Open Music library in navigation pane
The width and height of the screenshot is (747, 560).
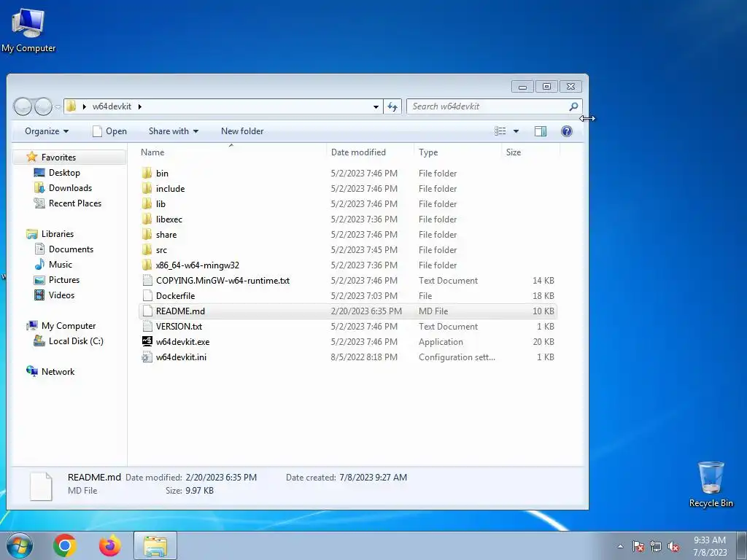click(60, 264)
